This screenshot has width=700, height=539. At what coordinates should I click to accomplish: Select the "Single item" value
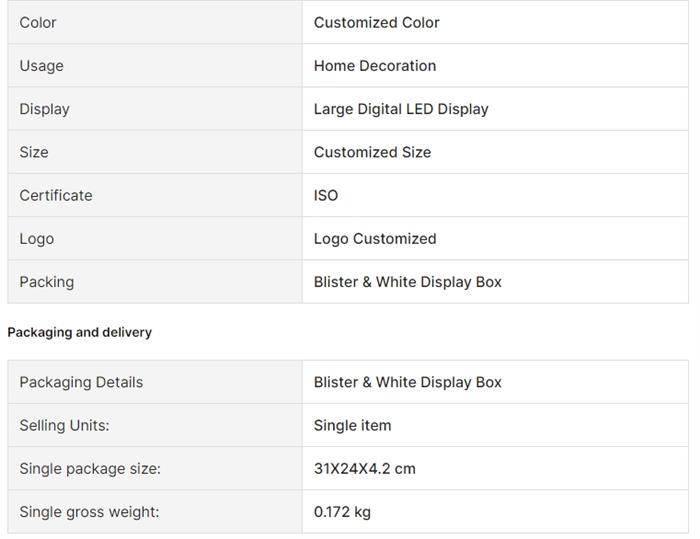pyautogui.click(x=352, y=425)
